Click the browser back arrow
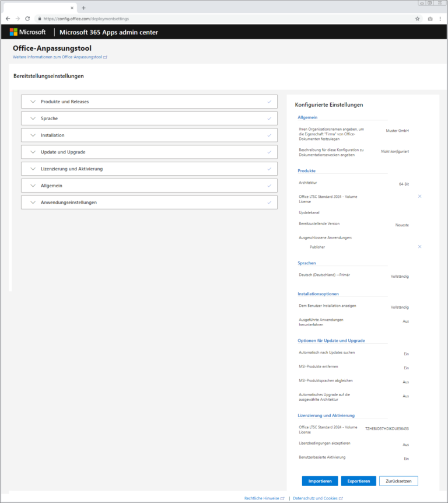The image size is (448, 503). (x=6, y=18)
